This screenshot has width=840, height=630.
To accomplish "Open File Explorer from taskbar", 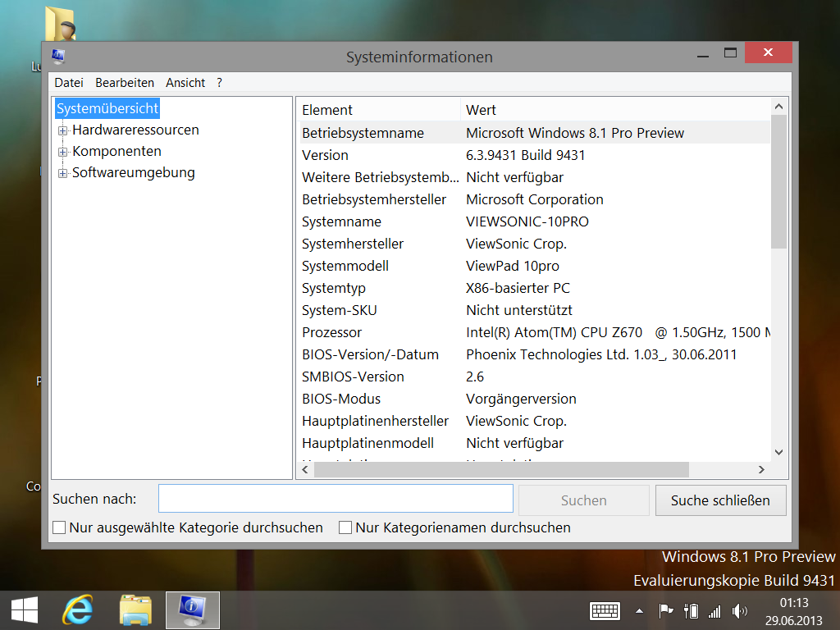I will [135, 610].
